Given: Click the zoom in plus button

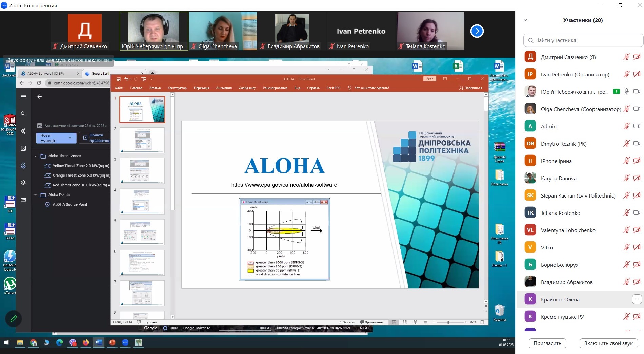Looking at the screenshot, I should pyautogui.click(x=466, y=322).
